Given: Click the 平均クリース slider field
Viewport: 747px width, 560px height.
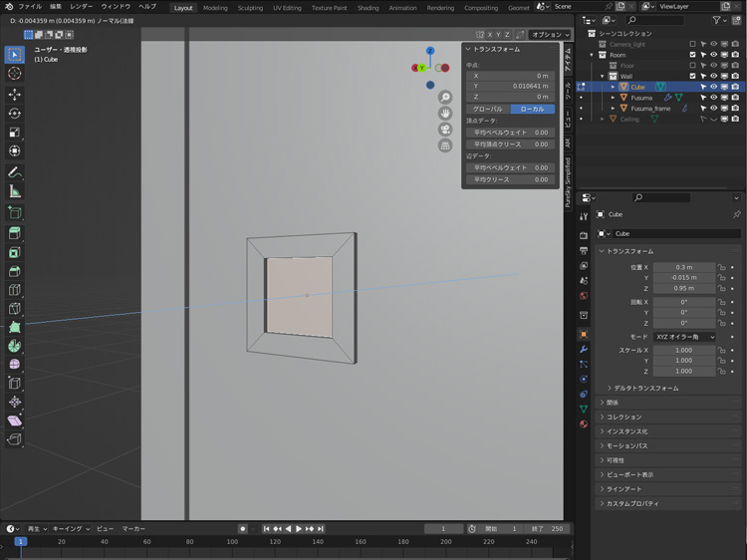Looking at the screenshot, I should tap(509, 179).
